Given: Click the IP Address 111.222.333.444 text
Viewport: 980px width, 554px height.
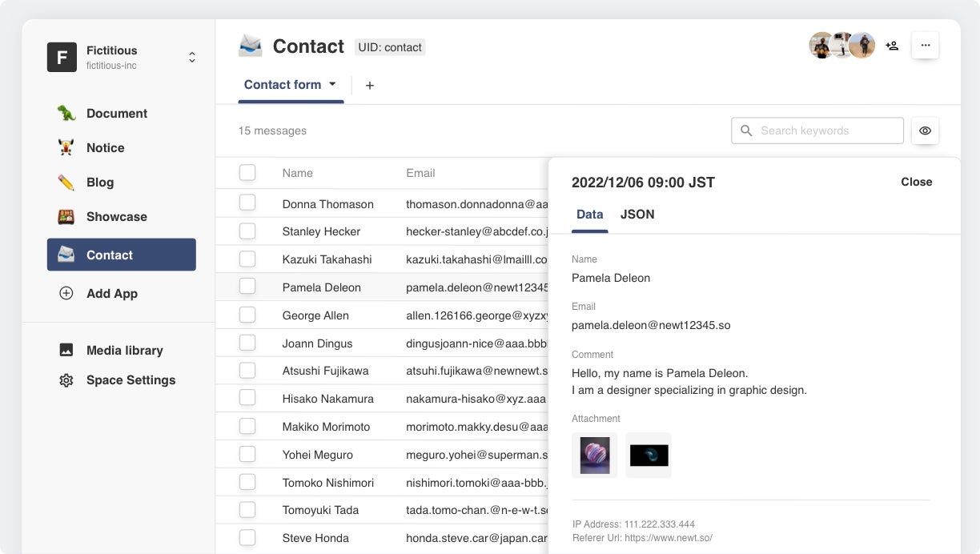Looking at the screenshot, I should click(x=633, y=524).
